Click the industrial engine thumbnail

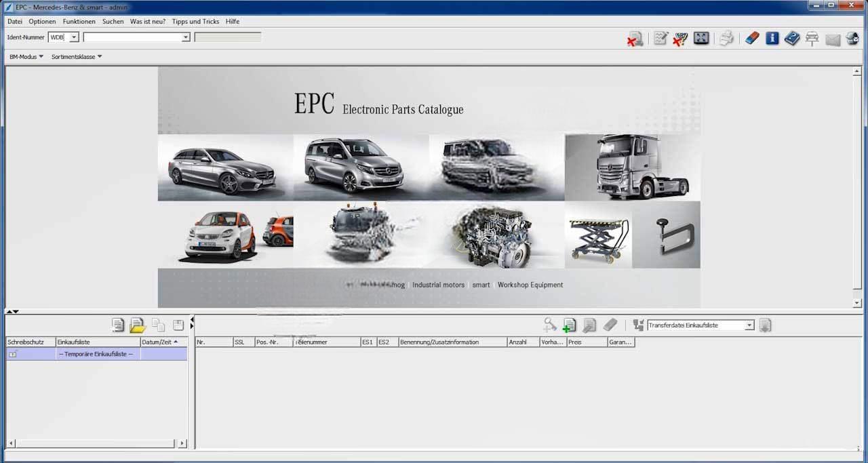click(x=496, y=235)
